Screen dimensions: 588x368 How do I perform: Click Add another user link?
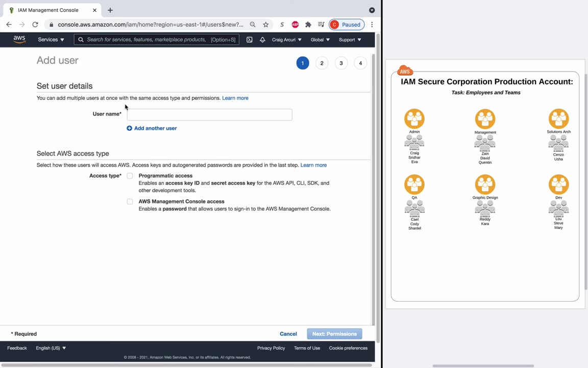tap(155, 128)
